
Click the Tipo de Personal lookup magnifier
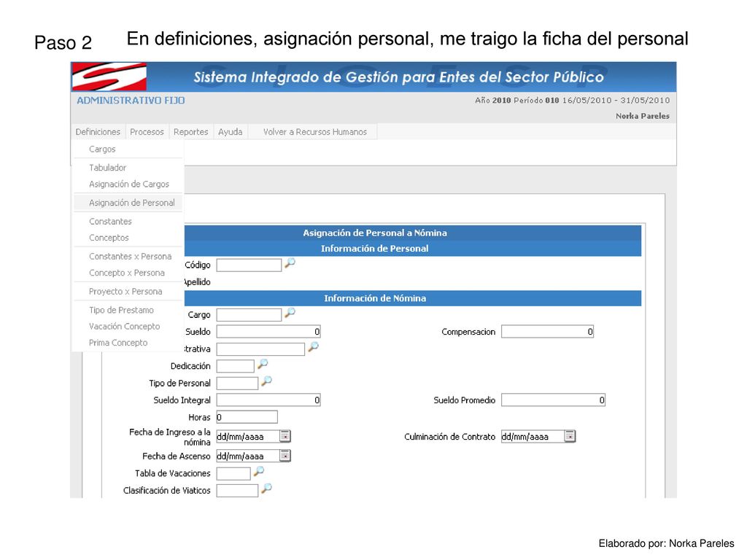(x=266, y=381)
